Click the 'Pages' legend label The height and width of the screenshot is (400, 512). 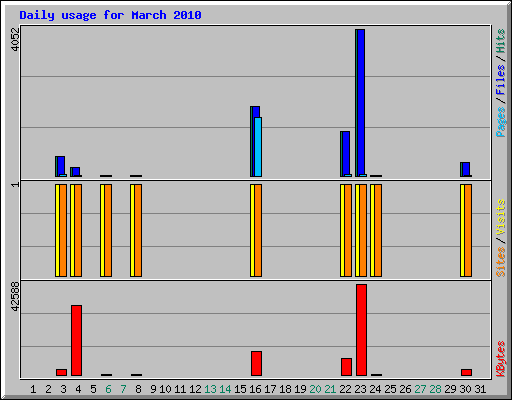point(500,122)
